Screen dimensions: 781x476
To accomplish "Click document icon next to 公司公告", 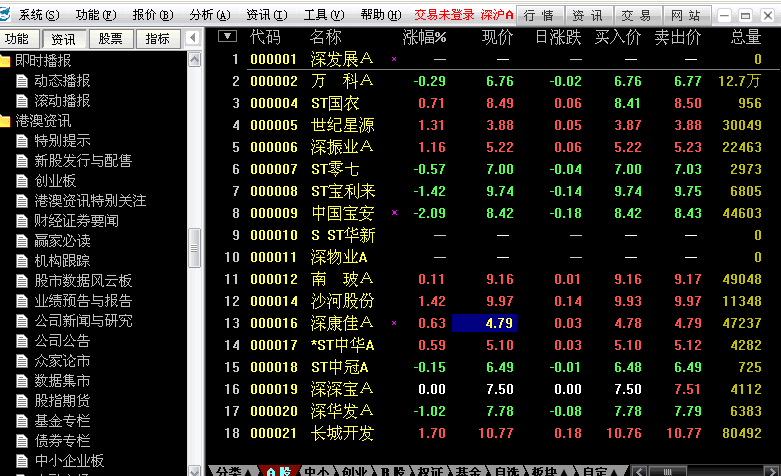I will point(22,341).
